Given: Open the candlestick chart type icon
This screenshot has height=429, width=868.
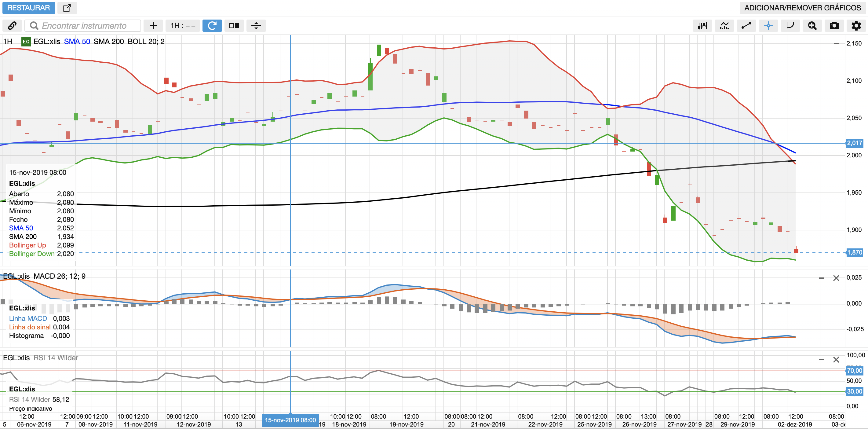Looking at the screenshot, I should [x=702, y=26].
